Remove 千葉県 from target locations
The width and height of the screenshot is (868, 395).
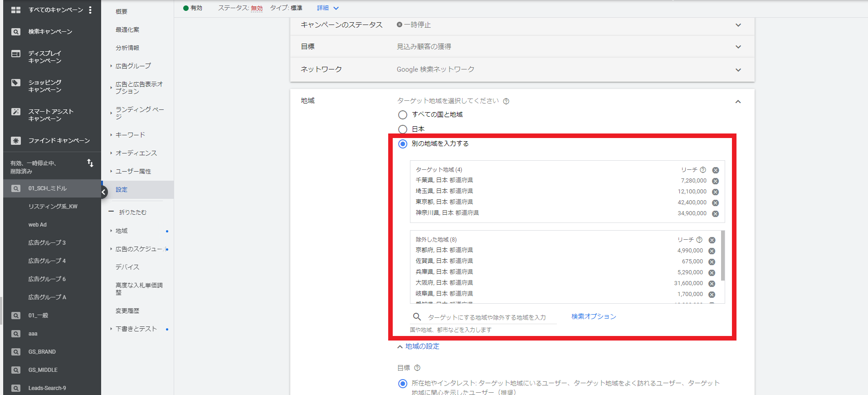coord(715,181)
